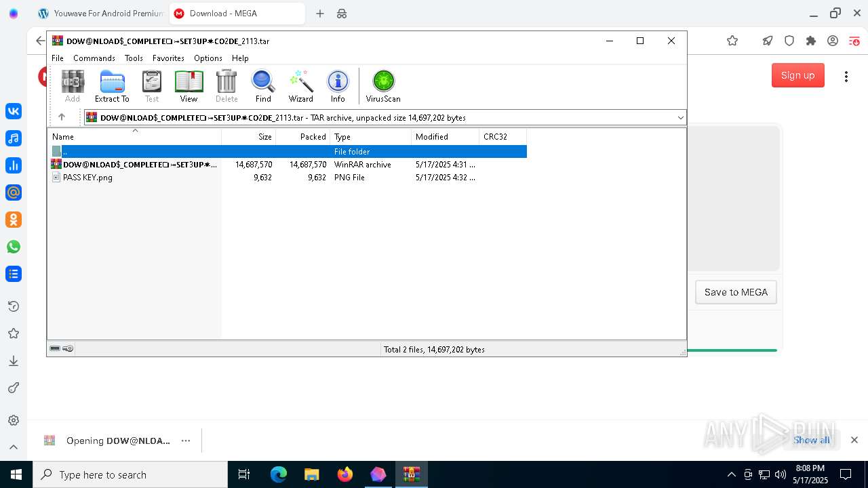Click the shield protection icon in browser
The width and height of the screenshot is (868, 488).
pyautogui.click(x=789, y=41)
